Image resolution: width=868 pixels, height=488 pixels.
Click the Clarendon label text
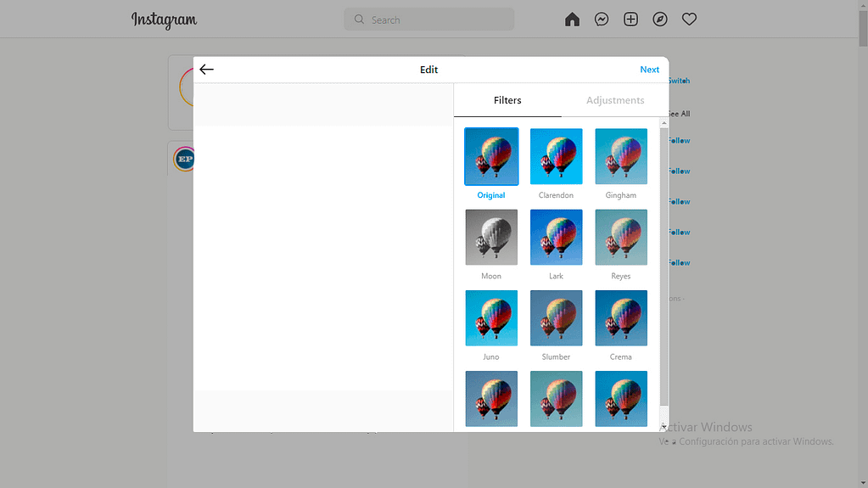(556, 195)
